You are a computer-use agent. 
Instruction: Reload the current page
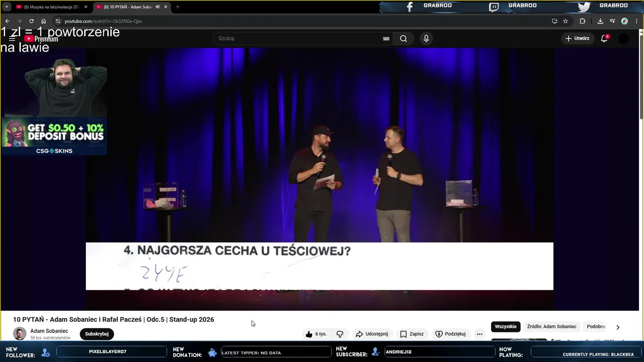point(31,21)
